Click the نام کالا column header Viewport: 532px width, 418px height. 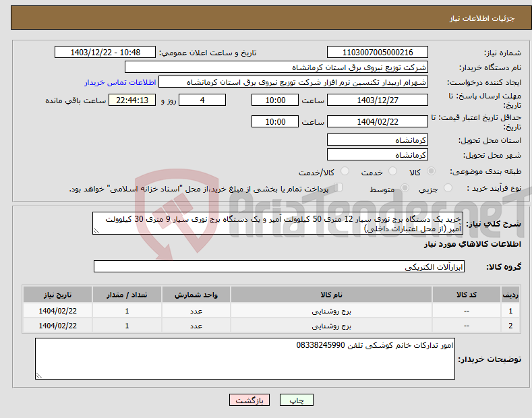[331, 295]
